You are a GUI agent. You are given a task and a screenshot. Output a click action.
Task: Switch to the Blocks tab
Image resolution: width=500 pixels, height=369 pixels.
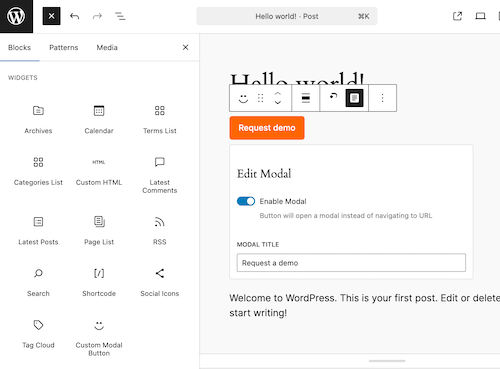19,48
